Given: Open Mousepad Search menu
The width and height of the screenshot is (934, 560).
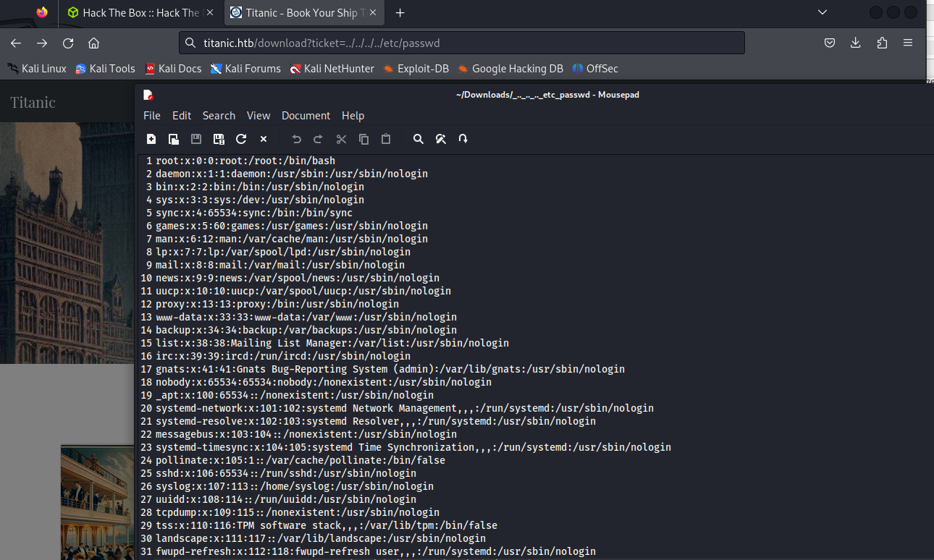Looking at the screenshot, I should [x=219, y=116].
